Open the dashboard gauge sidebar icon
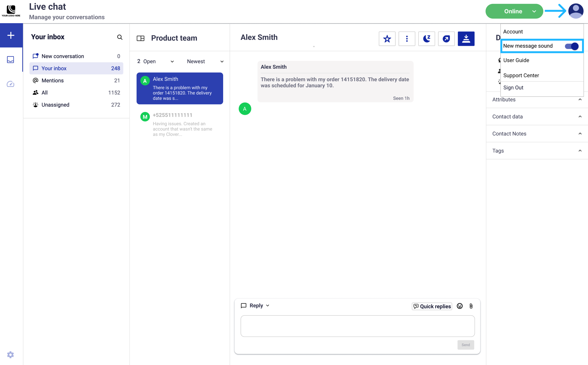 (x=10, y=84)
